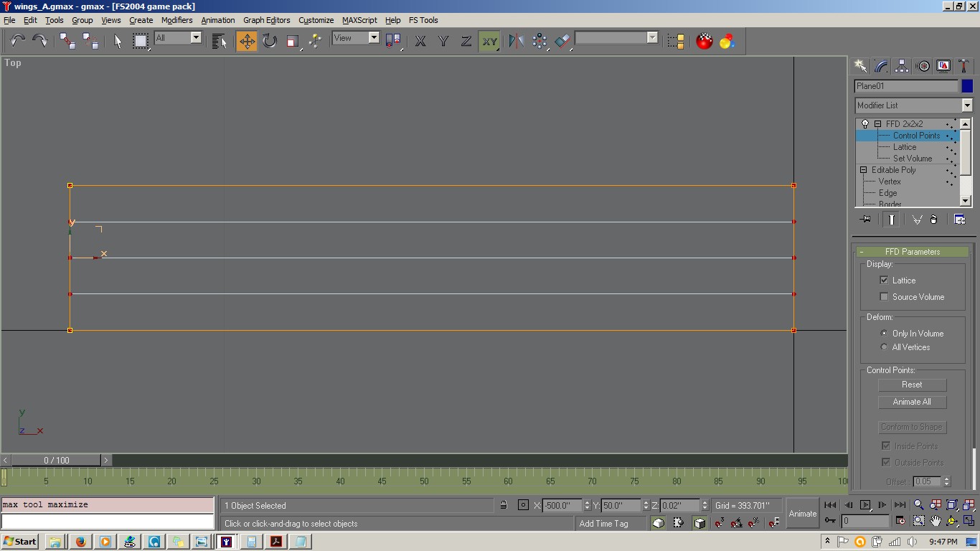Select the Move tool in toolbar
980x551 pixels.
[247, 41]
